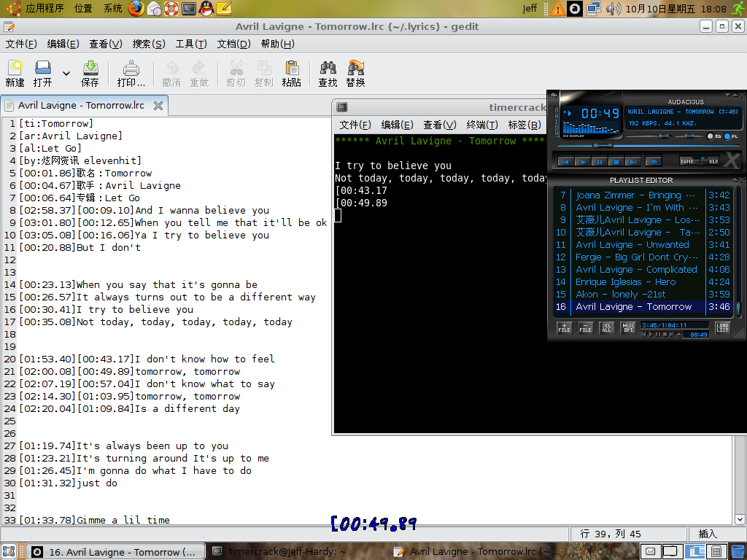Select playlist entry Avril Lavigne - Unwanted
747x560 pixels.
pos(642,245)
